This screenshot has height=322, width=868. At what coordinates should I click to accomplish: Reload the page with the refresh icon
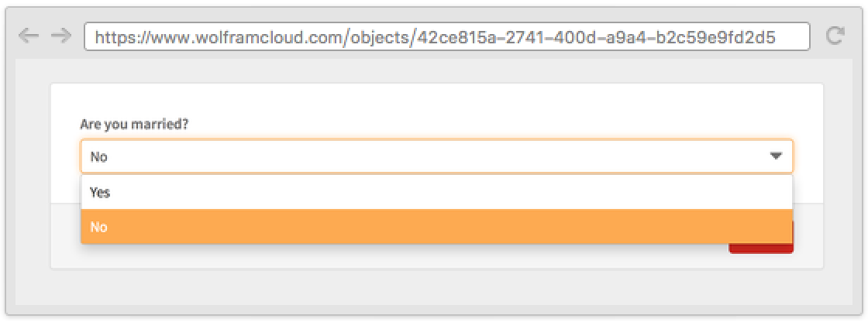coord(835,36)
